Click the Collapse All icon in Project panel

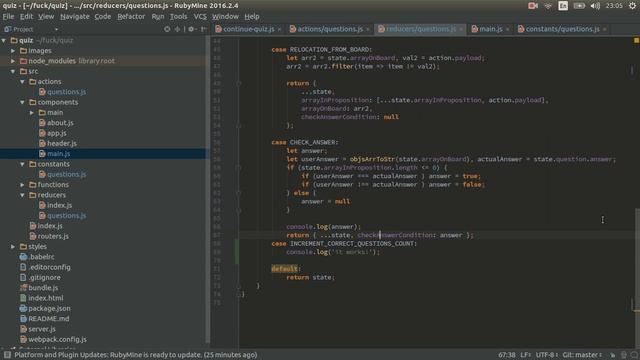tap(177, 29)
